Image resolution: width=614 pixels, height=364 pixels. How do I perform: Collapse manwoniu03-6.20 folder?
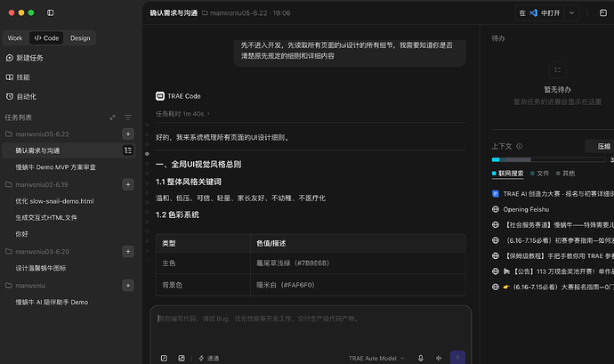click(x=37, y=252)
